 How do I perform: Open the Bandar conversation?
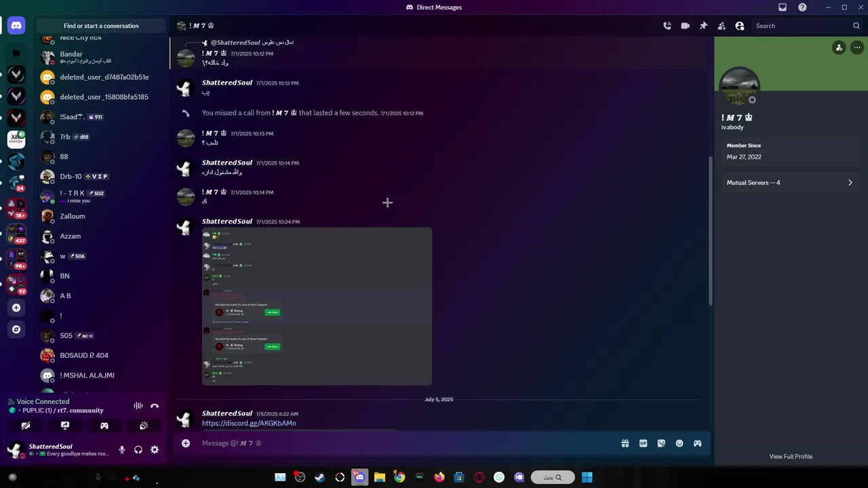pos(101,57)
